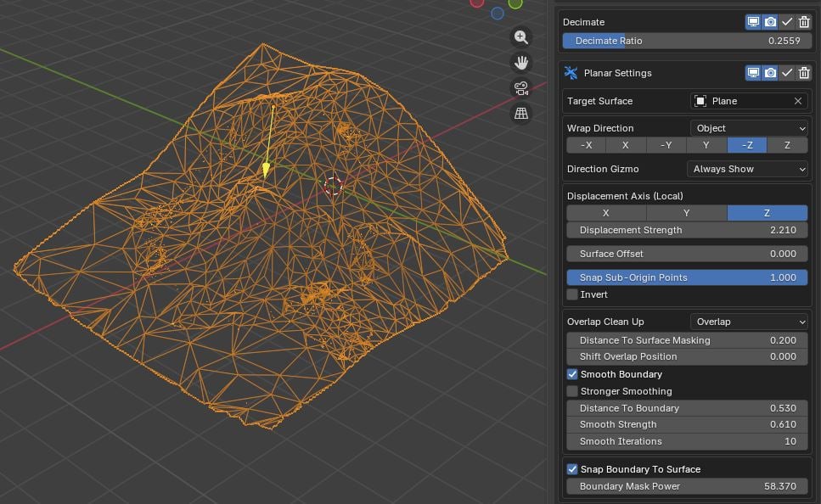Delete the Decimate modifier with trash icon
Screen dimensions: 821x504
[803, 22]
